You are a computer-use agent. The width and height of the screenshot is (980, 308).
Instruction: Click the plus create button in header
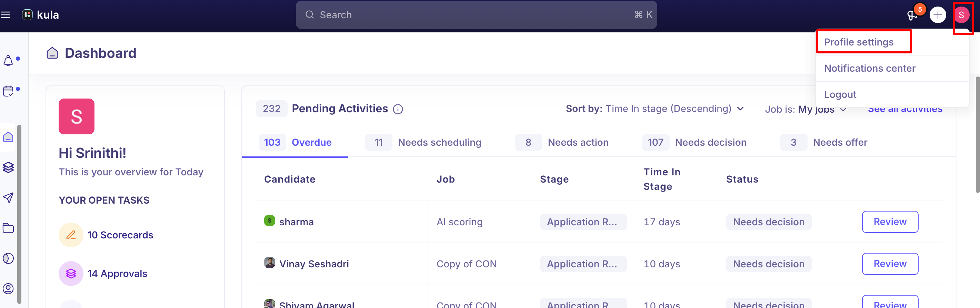pyautogui.click(x=938, y=15)
